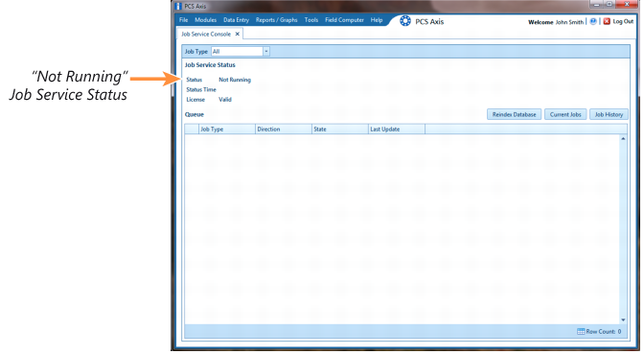Open the Data Entry menu
This screenshot has width=644, height=354.
(x=236, y=20)
